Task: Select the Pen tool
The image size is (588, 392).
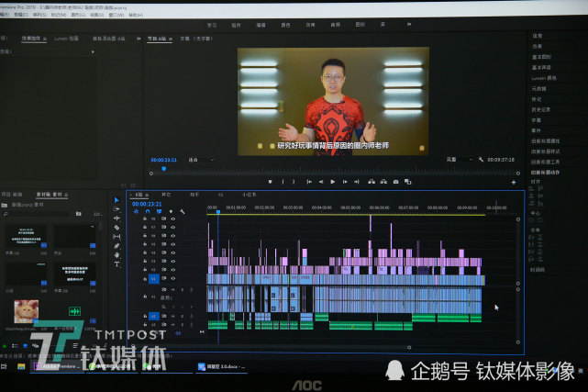Action: (116, 246)
